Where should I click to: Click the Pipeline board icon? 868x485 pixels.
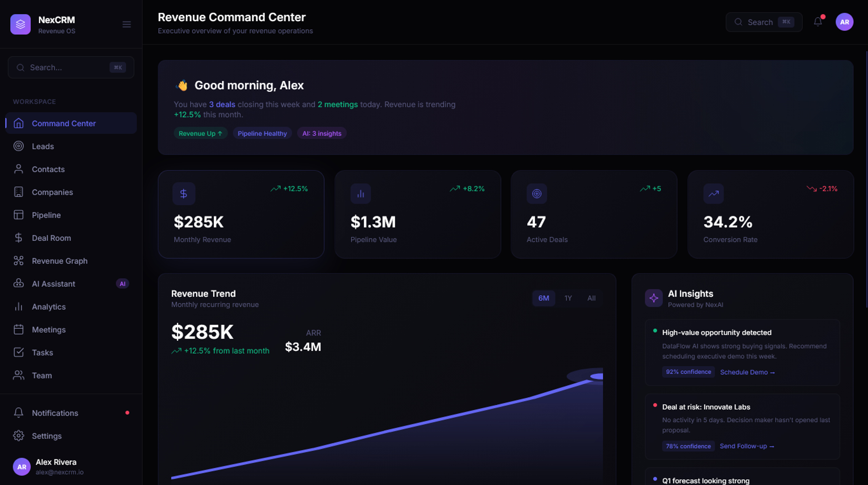(x=19, y=215)
